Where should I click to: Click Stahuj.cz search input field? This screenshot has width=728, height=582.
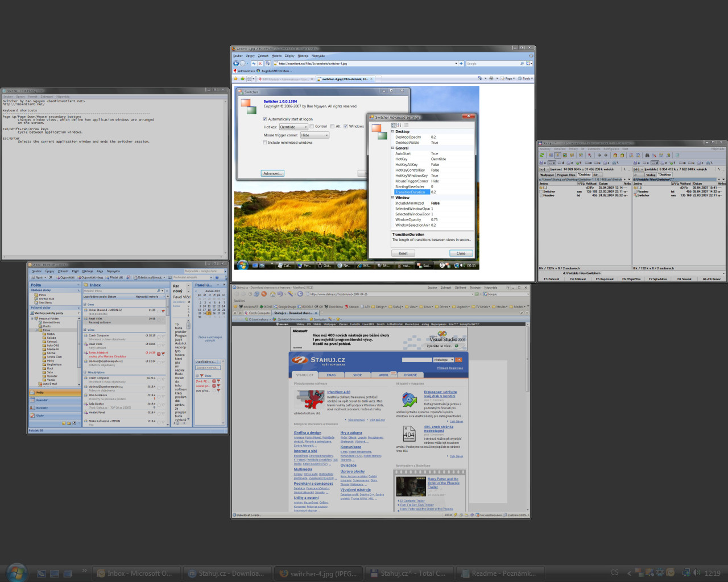tap(417, 360)
